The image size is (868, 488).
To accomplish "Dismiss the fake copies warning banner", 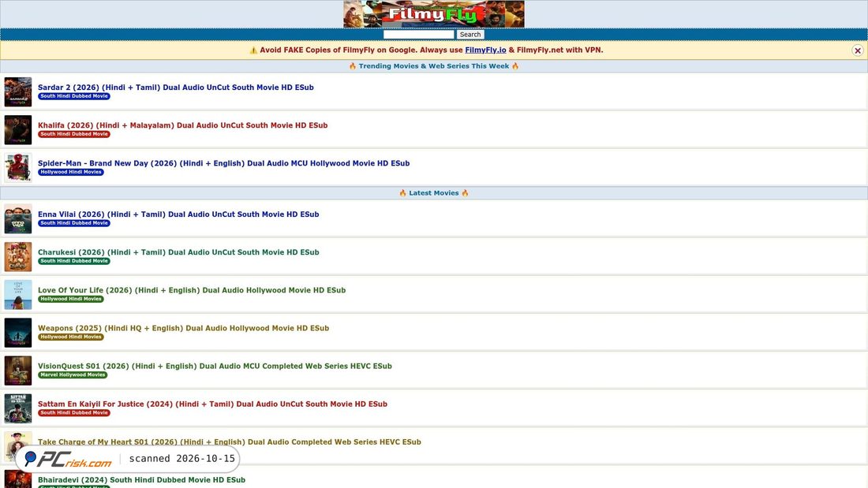I will (858, 50).
